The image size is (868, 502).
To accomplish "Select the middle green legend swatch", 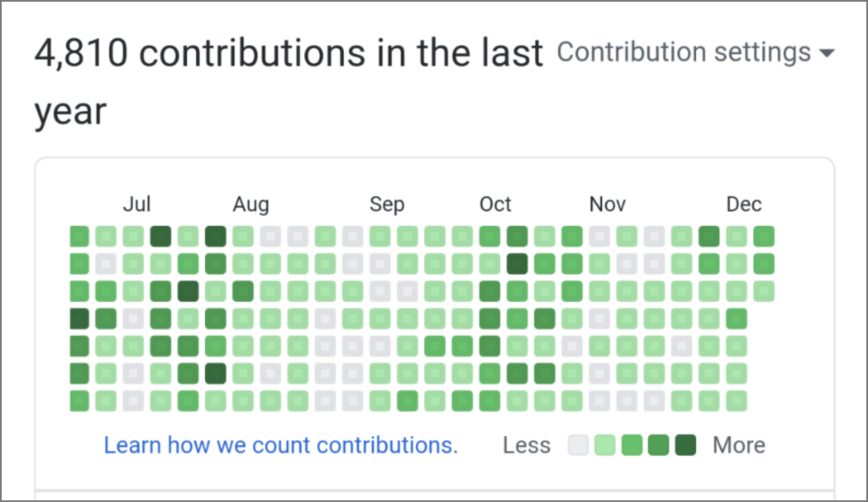I will (x=632, y=445).
